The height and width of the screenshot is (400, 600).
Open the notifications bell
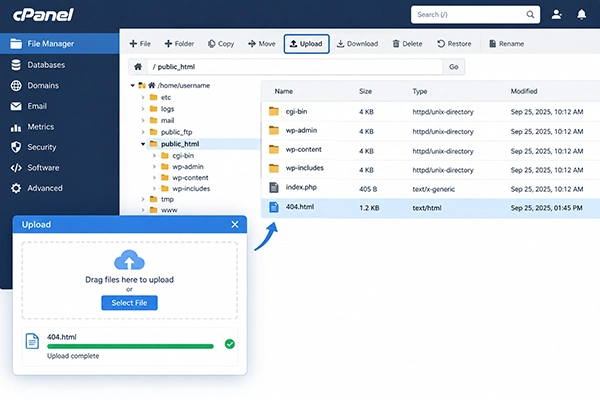click(x=581, y=15)
